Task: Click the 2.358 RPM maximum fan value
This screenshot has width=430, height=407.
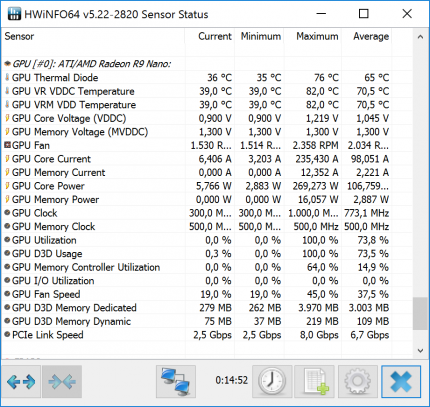Action: pos(315,145)
